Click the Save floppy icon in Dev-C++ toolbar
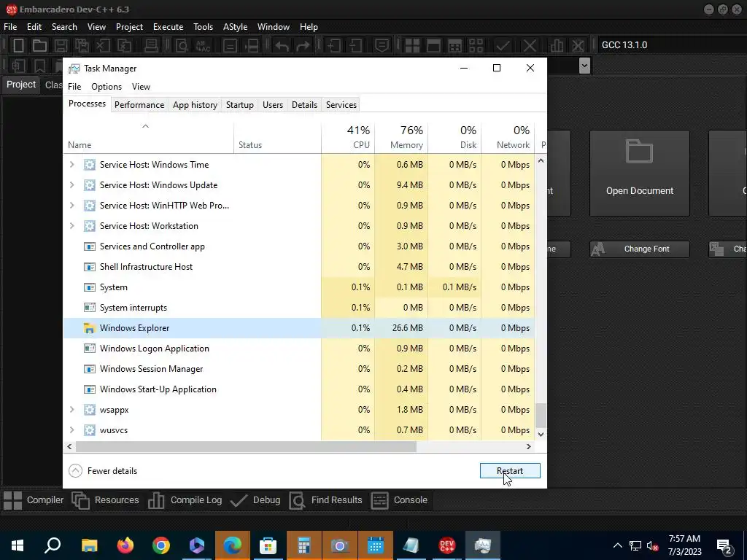 (61, 45)
